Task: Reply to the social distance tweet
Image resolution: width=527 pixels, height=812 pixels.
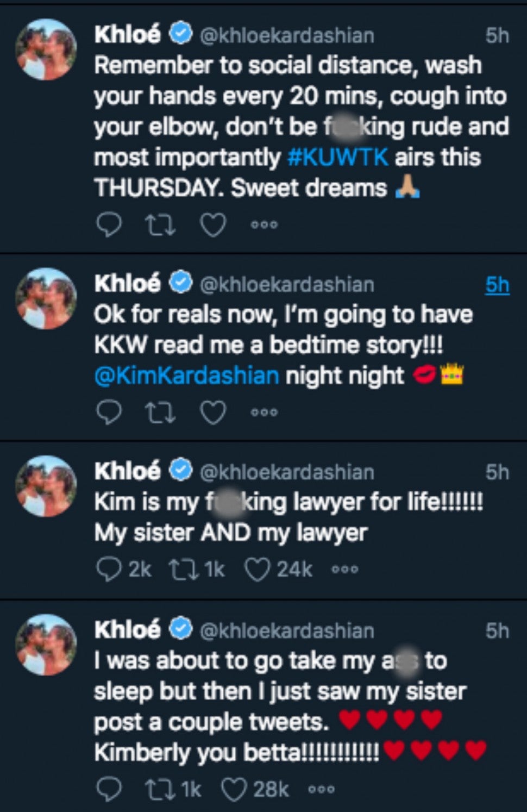Action: [x=109, y=224]
